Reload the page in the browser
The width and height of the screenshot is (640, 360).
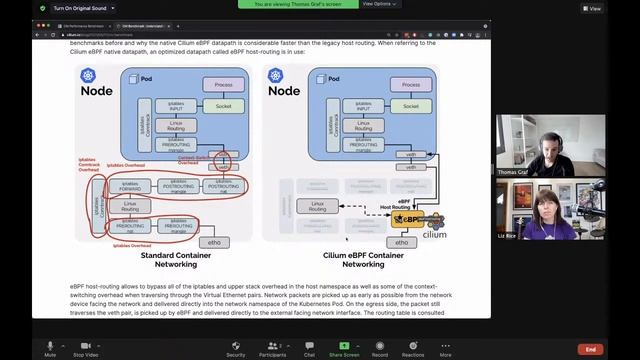click(x=53, y=35)
